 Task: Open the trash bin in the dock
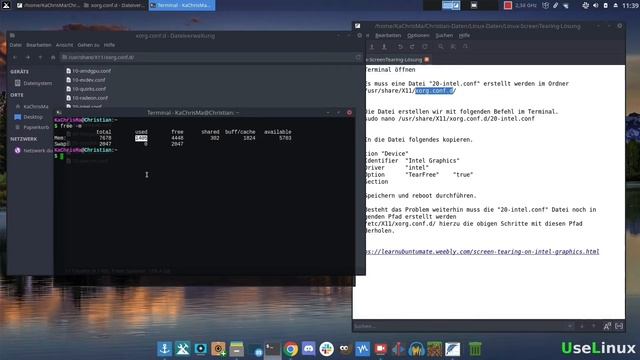coord(475,349)
